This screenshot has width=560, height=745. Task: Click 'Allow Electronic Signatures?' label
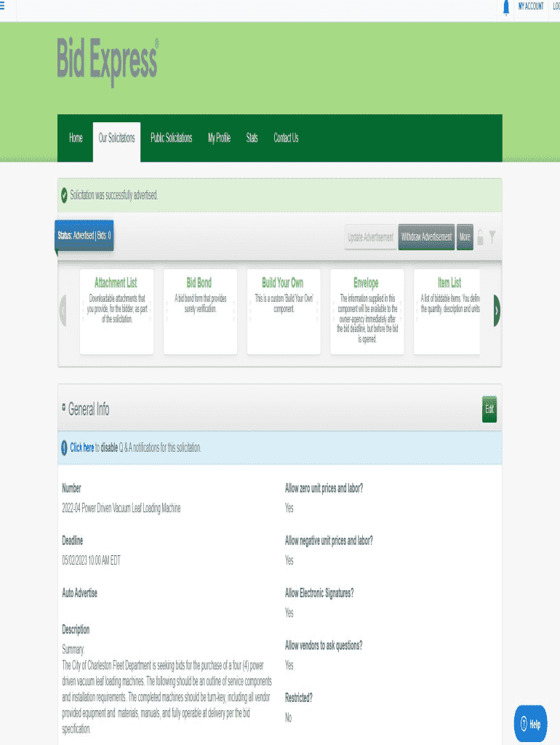click(x=319, y=593)
